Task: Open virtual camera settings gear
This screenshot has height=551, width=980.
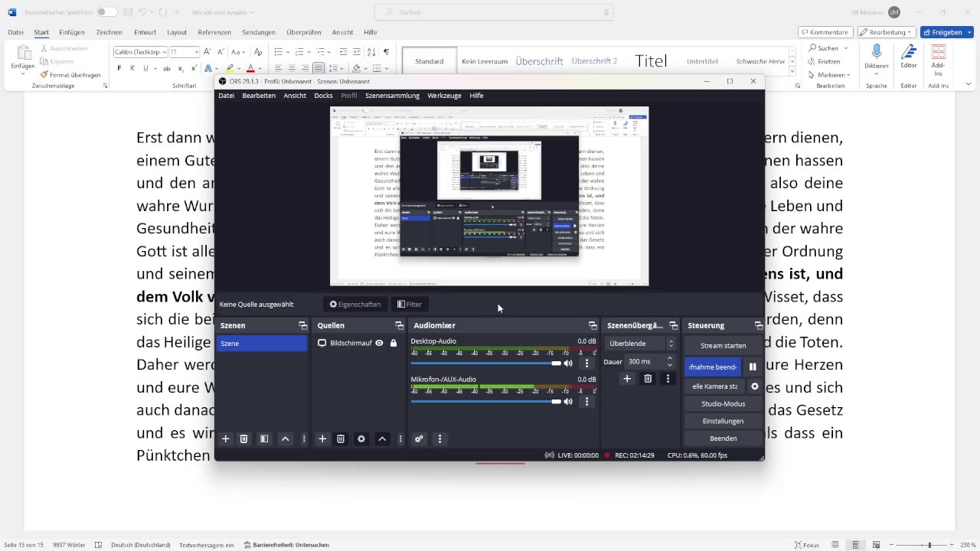Action: tap(755, 386)
